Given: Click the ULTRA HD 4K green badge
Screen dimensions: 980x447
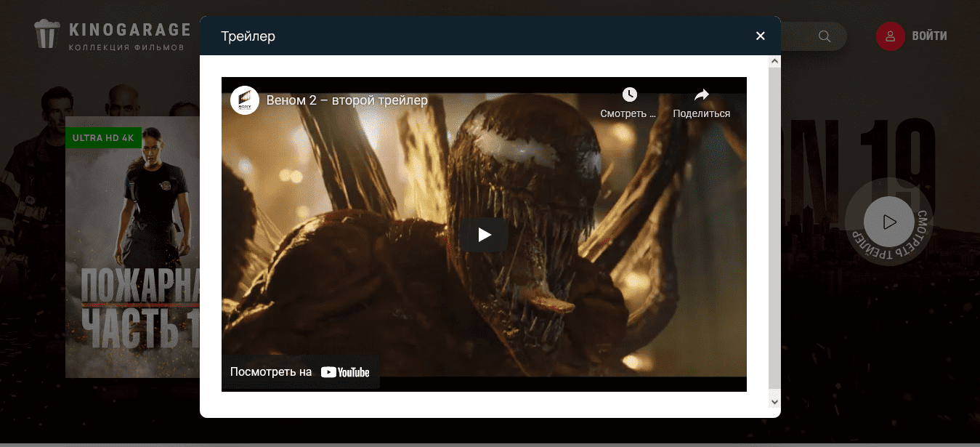Looking at the screenshot, I should tap(103, 138).
